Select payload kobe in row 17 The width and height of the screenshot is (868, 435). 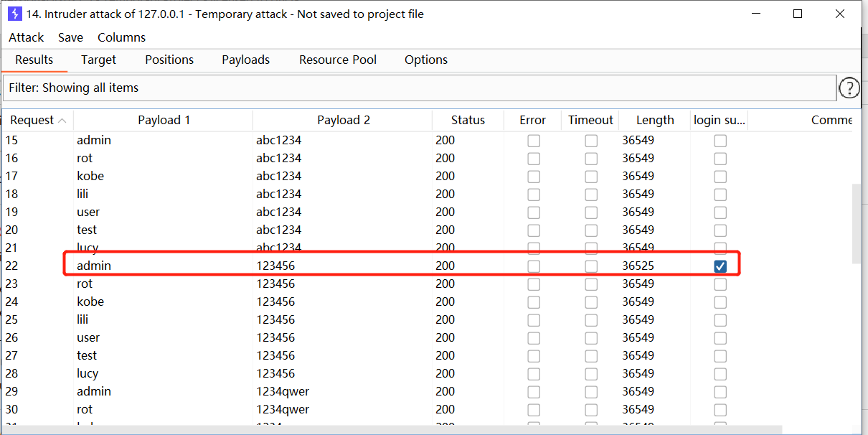90,176
